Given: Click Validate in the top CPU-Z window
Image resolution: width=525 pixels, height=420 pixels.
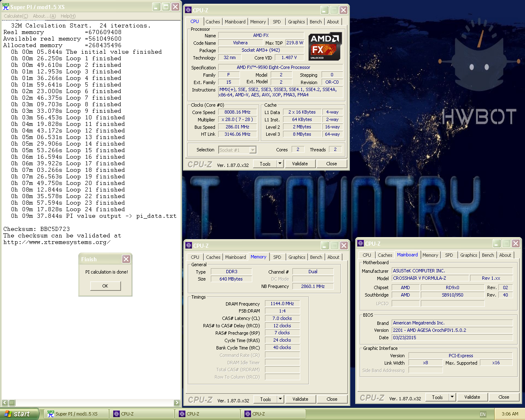Looking at the screenshot, I should [x=300, y=164].
